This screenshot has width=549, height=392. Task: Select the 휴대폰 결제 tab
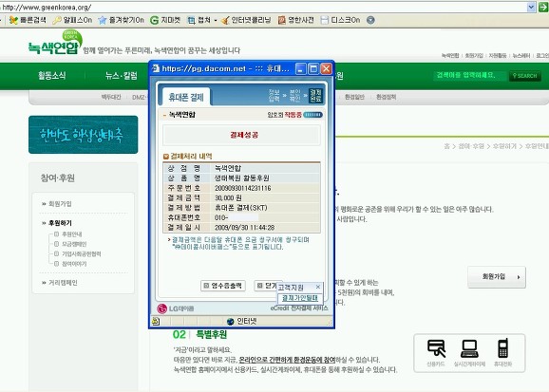(x=186, y=97)
